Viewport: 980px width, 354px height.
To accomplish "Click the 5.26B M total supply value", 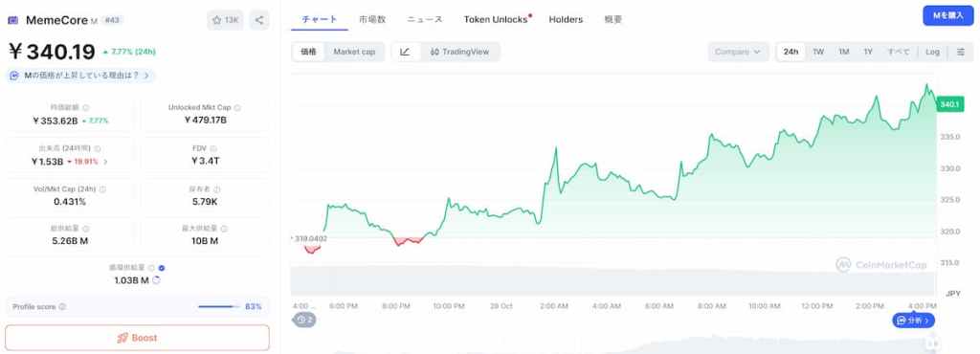I will 70,240.
